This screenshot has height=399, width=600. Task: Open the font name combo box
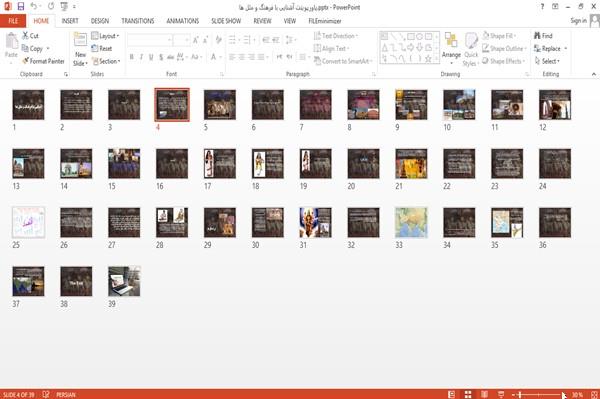[149, 40]
